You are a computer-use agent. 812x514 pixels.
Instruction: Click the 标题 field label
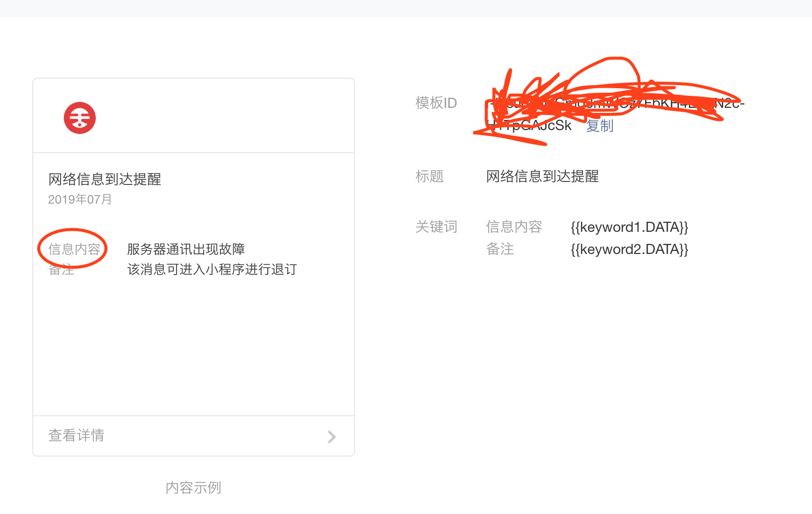(x=430, y=176)
